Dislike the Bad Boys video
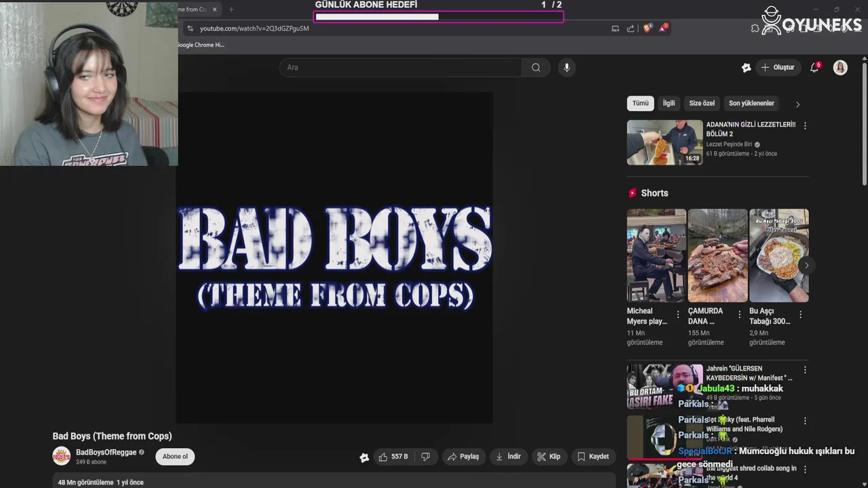868x488 pixels. coord(426,457)
